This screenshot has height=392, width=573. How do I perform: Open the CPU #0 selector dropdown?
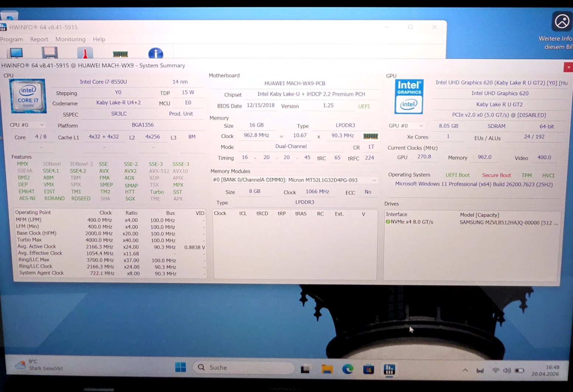[x=27, y=125]
